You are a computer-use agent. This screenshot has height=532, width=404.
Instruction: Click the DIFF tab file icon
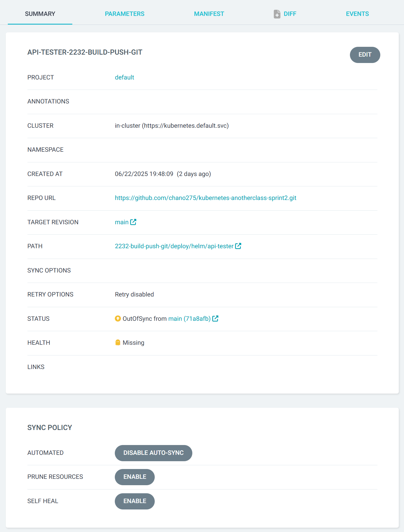point(277,14)
